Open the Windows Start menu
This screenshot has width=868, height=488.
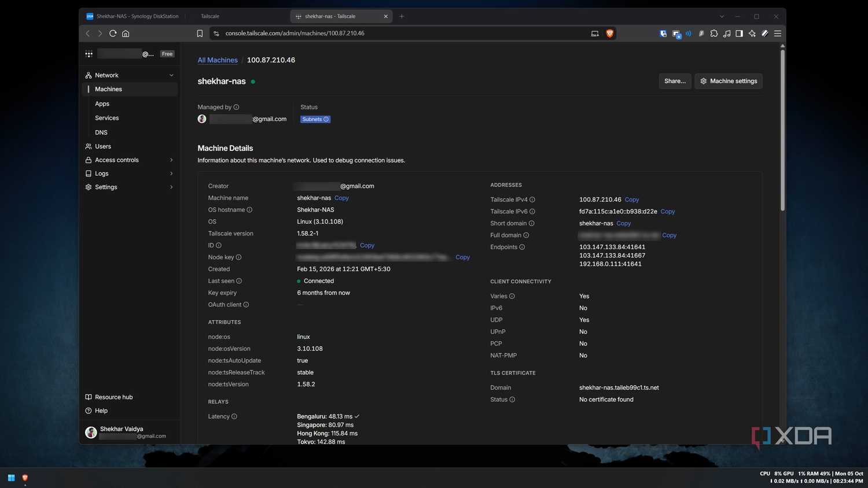click(x=11, y=478)
